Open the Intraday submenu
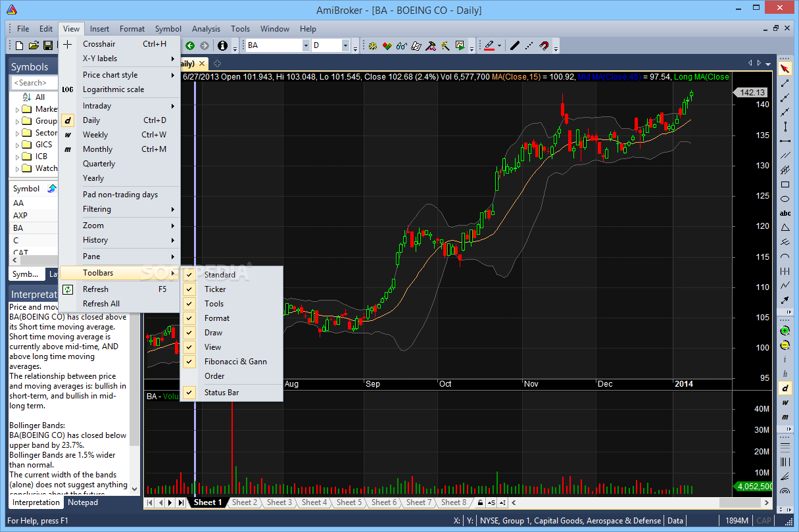The image size is (799, 532). pos(120,106)
